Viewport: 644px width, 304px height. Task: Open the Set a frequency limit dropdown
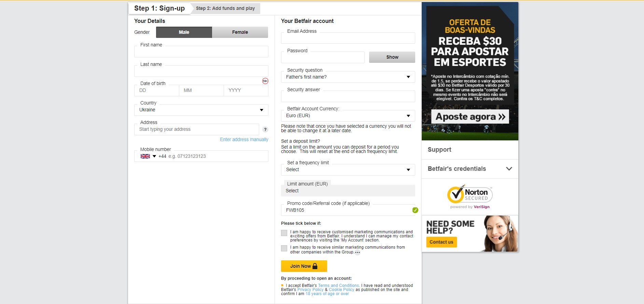[x=348, y=170]
